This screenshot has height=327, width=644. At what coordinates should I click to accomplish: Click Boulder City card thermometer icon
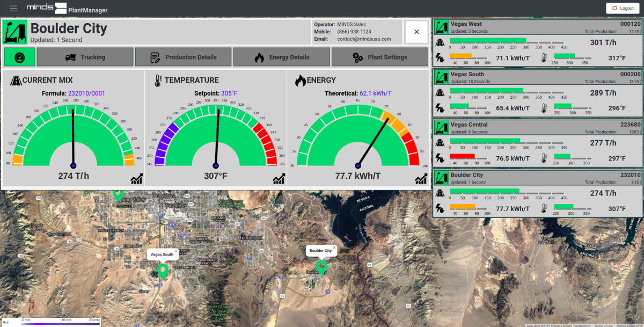click(544, 208)
